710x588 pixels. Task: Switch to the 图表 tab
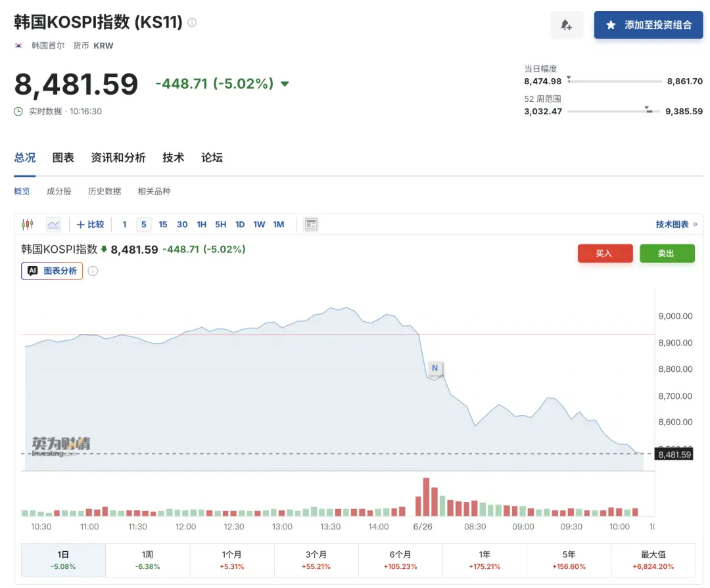click(63, 158)
